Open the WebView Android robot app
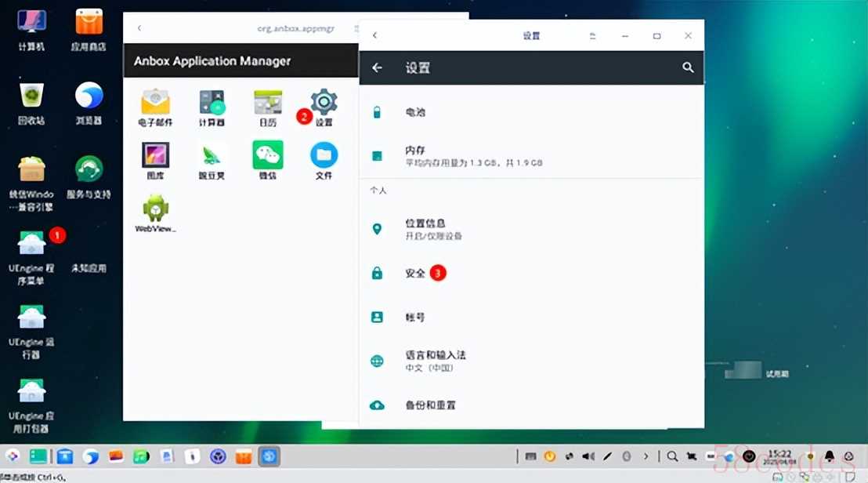 click(x=156, y=213)
